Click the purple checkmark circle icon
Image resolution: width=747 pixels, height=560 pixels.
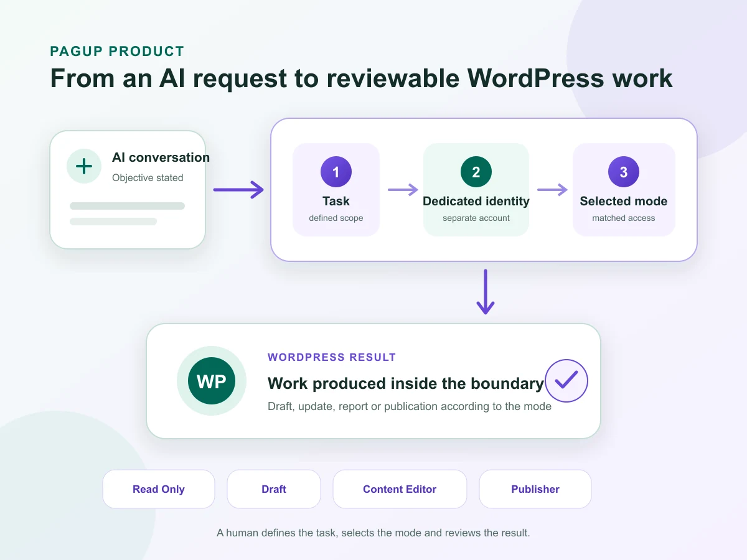[x=566, y=381]
